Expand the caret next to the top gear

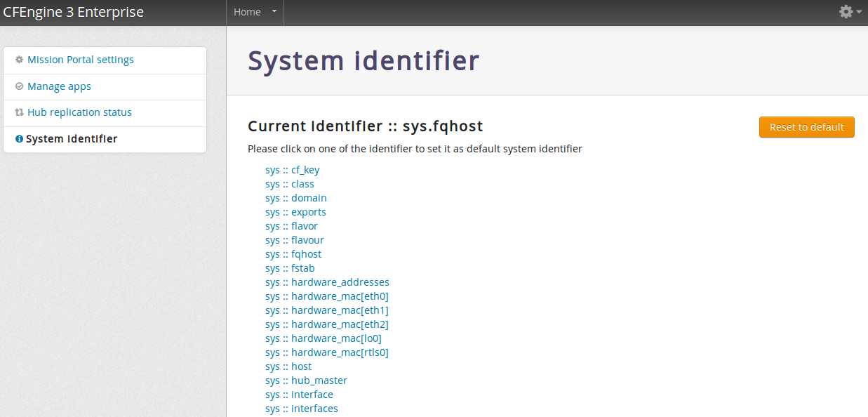859,12
